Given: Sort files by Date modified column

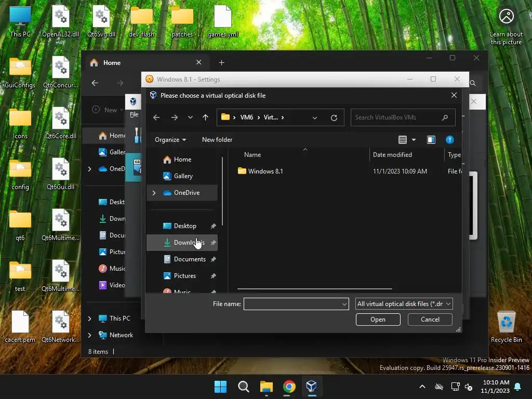Looking at the screenshot, I should tap(392, 155).
